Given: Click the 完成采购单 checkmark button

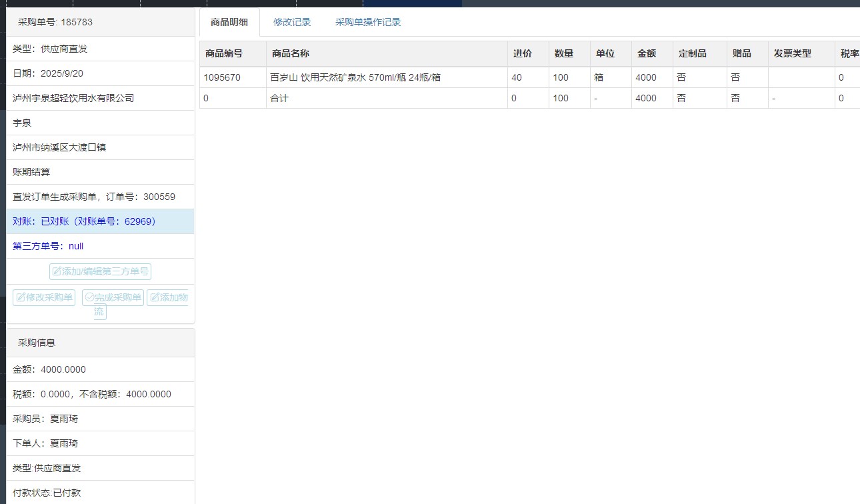Looking at the screenshot, I should 113,297.
